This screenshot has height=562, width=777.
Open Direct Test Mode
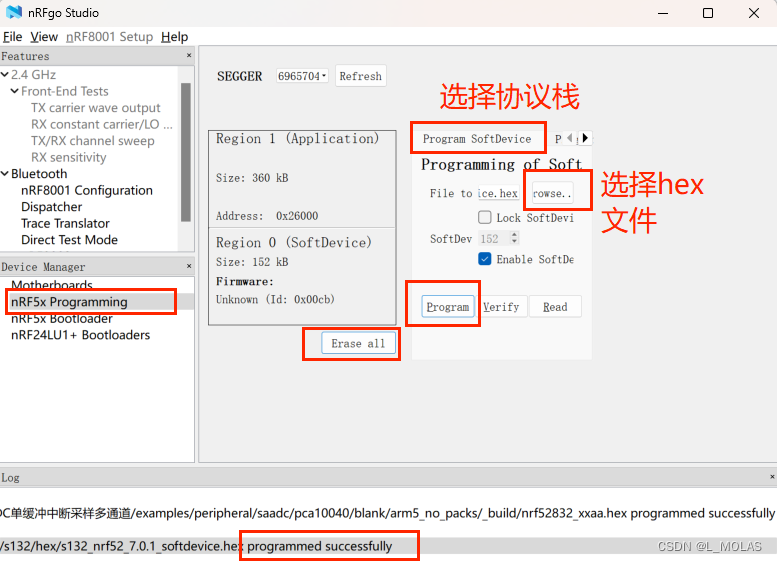click(x=69, y=240)
